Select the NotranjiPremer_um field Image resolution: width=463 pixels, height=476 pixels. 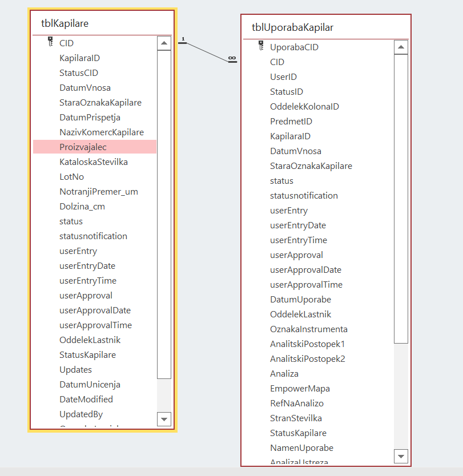click(x=99, y=192)
